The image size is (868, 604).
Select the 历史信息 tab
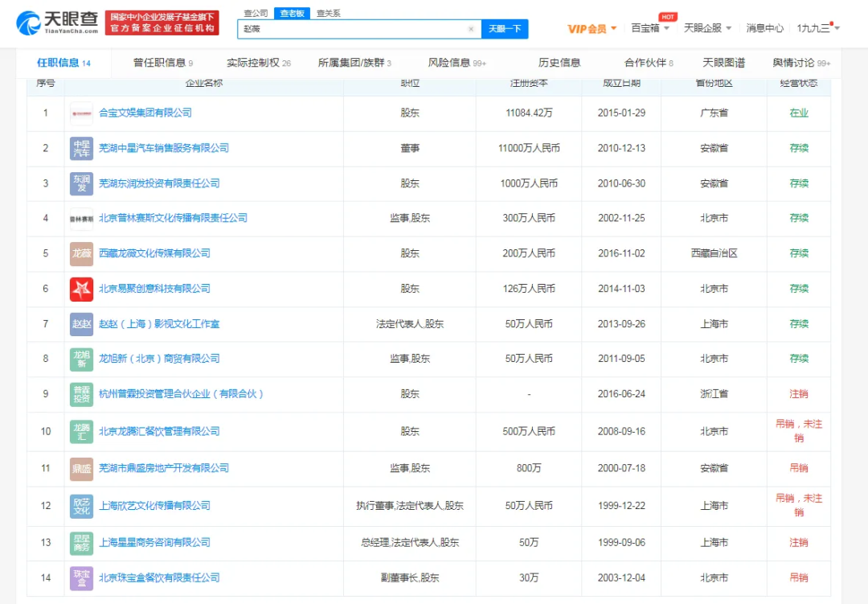point(559,63)
